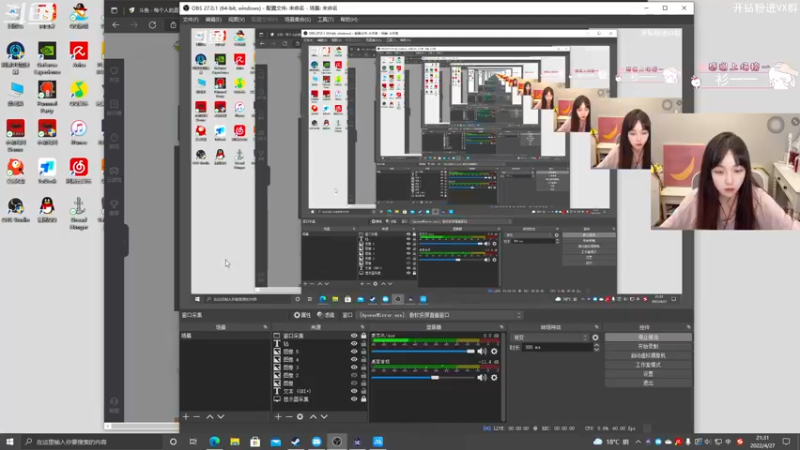Open scene transition settings gear icon
Image resolution: width=800 pixels, height=450 pixels.
tap(595, 337)
